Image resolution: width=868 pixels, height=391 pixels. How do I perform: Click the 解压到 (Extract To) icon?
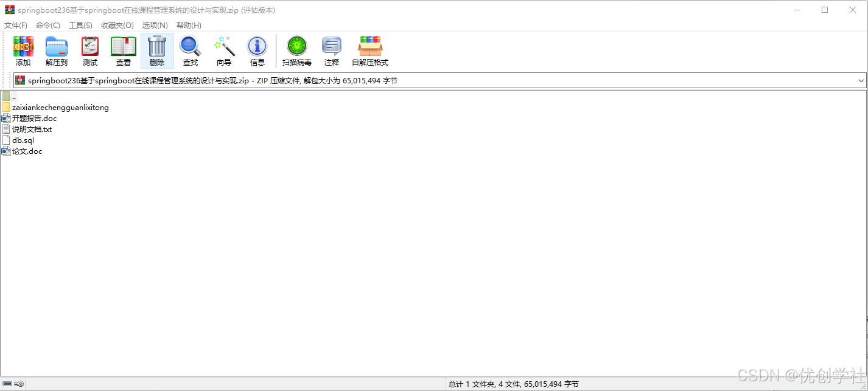pos(56,50)
